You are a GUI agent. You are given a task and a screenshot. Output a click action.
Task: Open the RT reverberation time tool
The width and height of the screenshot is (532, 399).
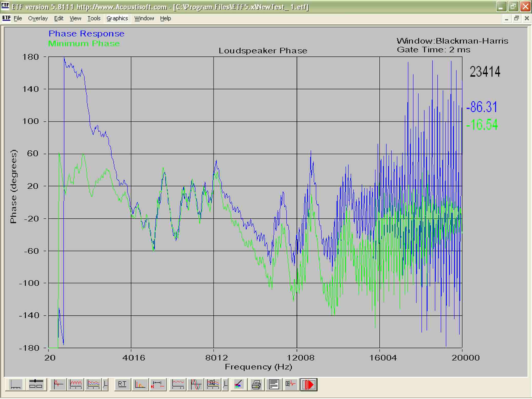click(122, 384)
